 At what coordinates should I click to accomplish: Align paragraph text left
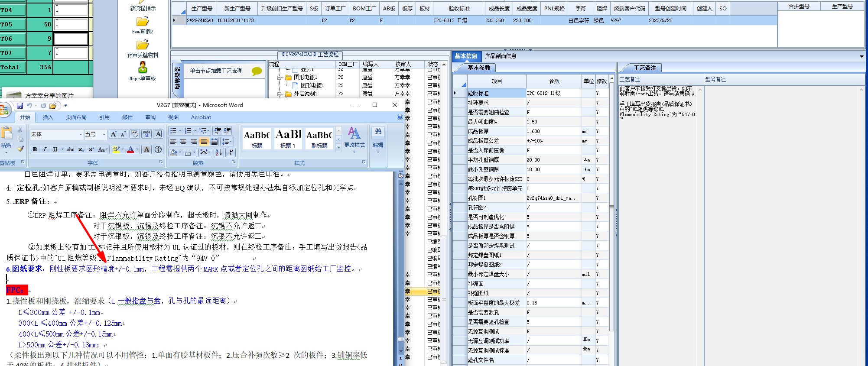coord(173,142)
